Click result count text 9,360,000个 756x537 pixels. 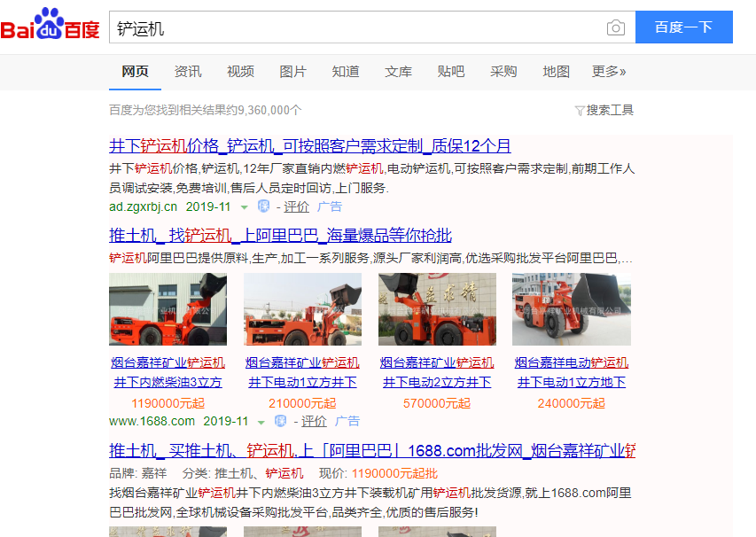point(269,111)
